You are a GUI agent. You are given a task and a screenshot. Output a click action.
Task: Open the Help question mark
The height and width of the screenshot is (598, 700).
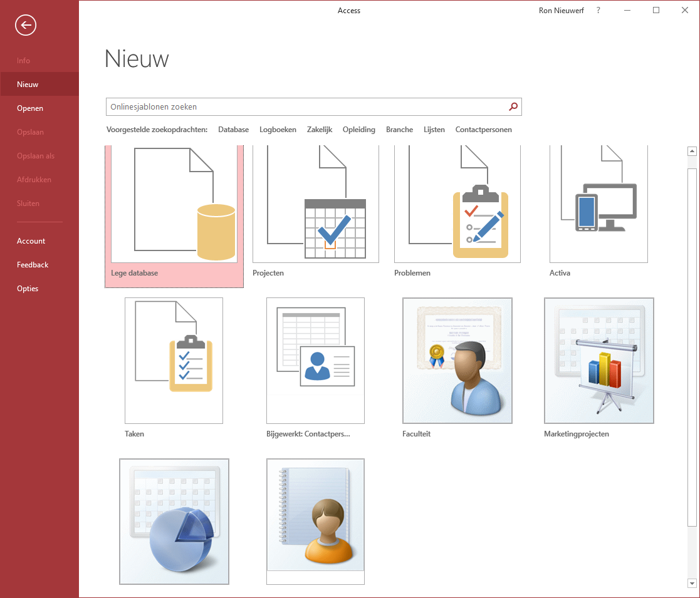(598, 10)
